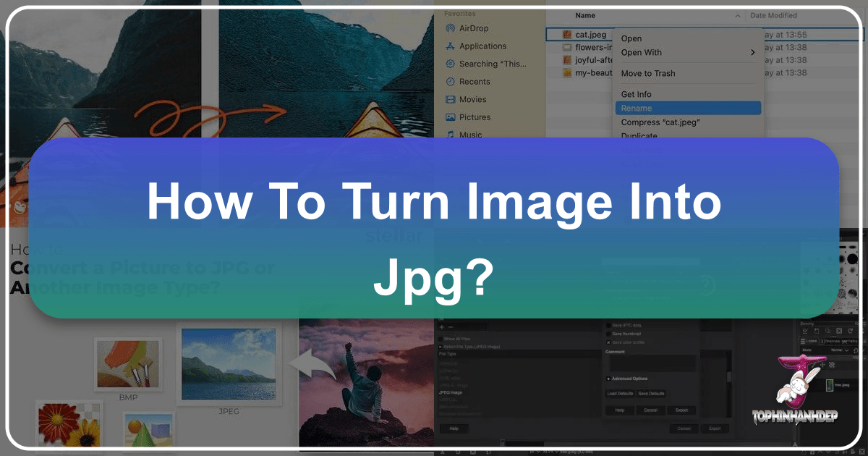Click the Movies sidebar icon

[452, 99]
